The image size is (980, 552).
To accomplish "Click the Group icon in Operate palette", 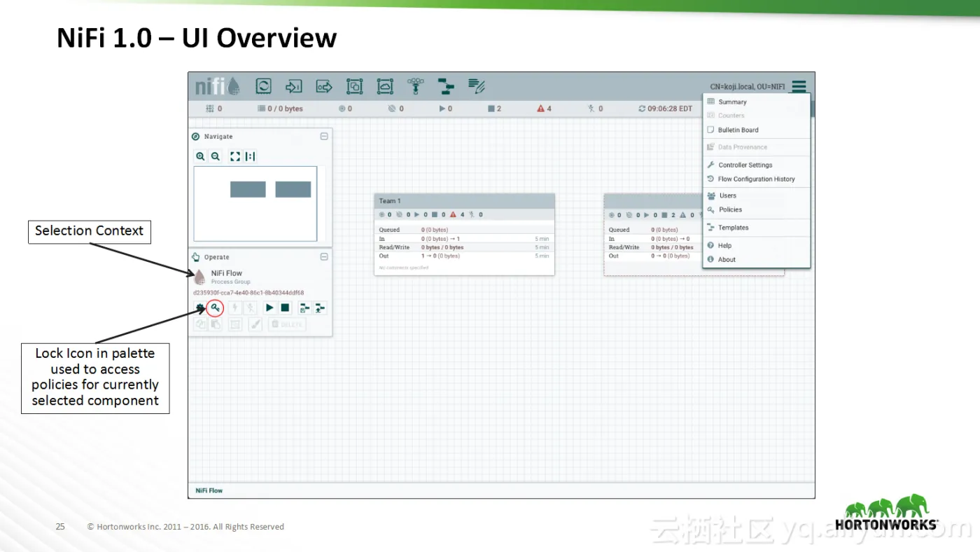I will (235, 324).
